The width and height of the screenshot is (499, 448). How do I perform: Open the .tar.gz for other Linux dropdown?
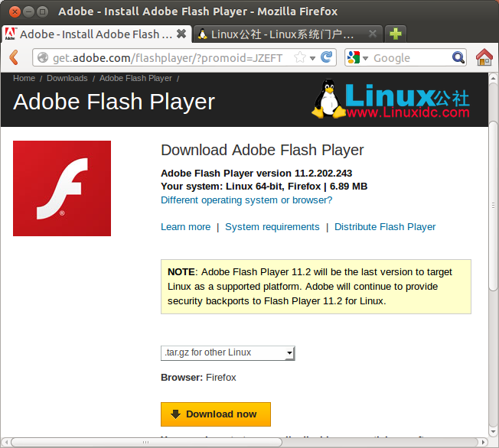point(228,353)
